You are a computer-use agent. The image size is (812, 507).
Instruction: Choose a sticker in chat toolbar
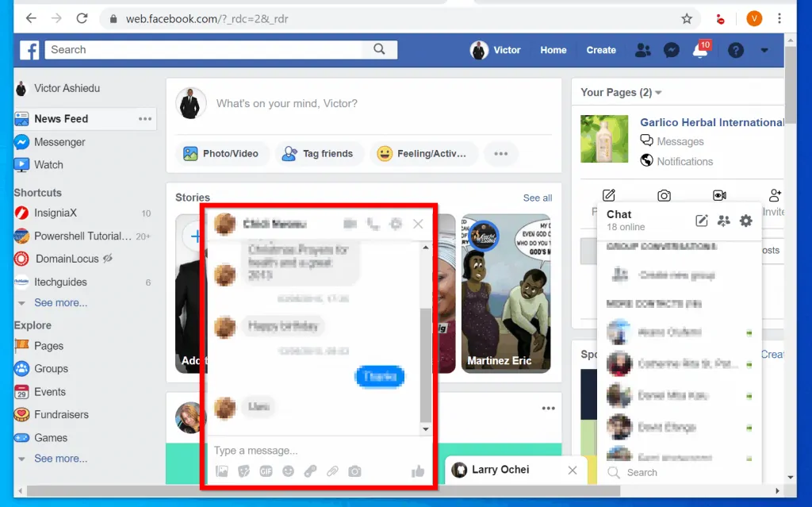(244, 471)
